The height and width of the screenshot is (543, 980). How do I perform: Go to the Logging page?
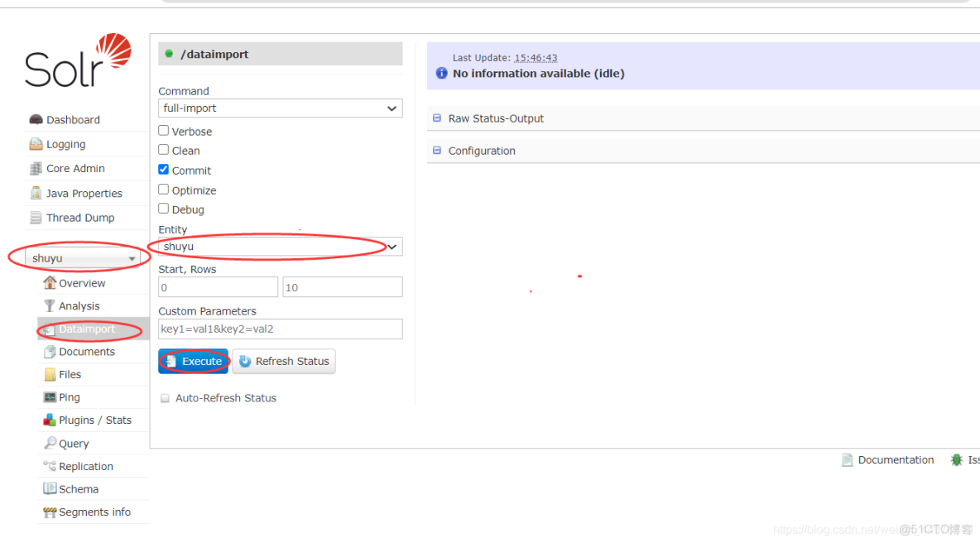[65, 144]
